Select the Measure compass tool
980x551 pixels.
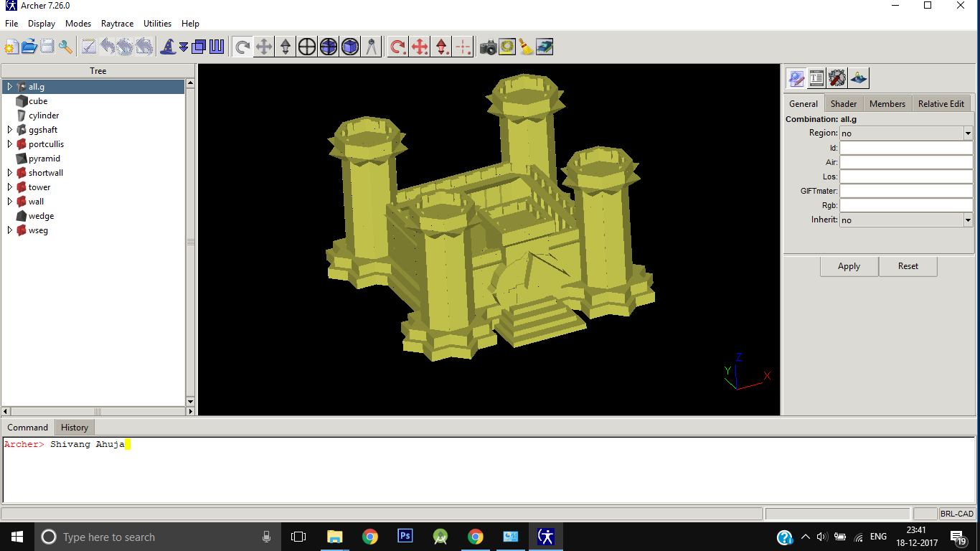[x=371, y=47]
